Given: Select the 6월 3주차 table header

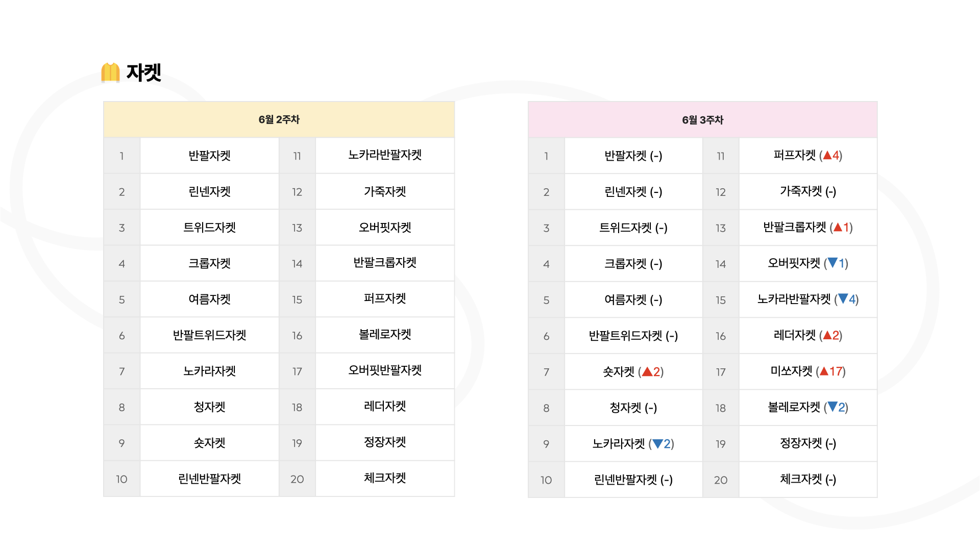Looking at the screenshot, I should click(x=703, y=120).
